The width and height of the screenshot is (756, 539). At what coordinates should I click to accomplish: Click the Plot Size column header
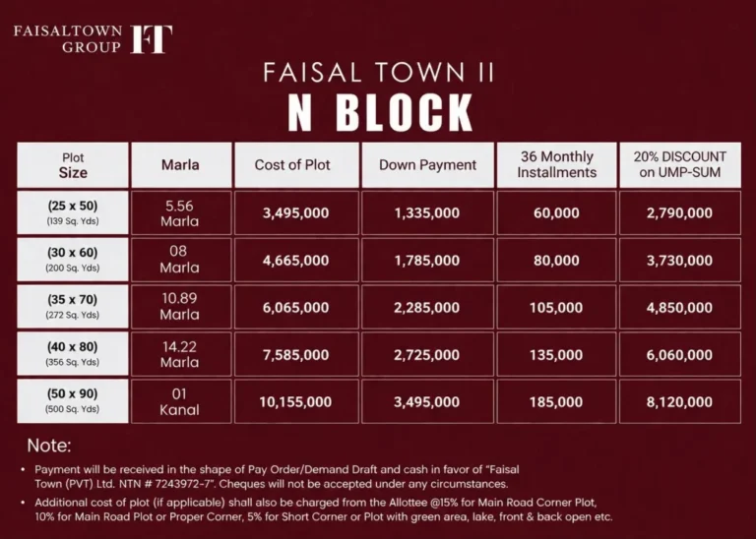point(73,165)
